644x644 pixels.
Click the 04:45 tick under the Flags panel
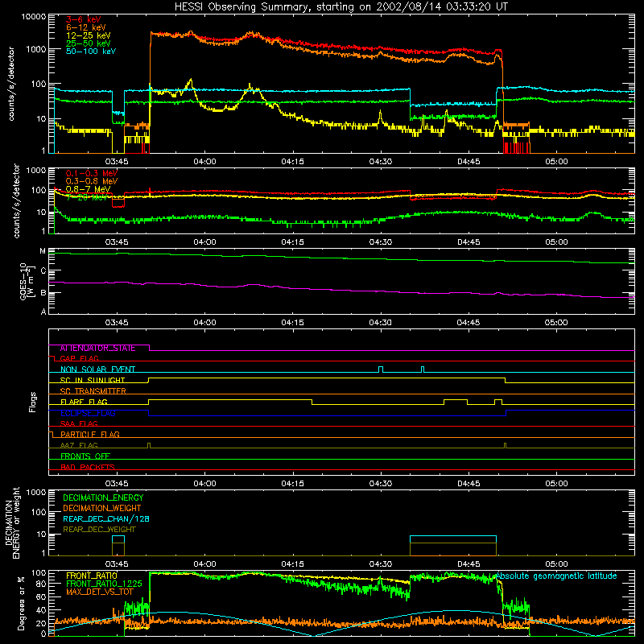[469, 484]
